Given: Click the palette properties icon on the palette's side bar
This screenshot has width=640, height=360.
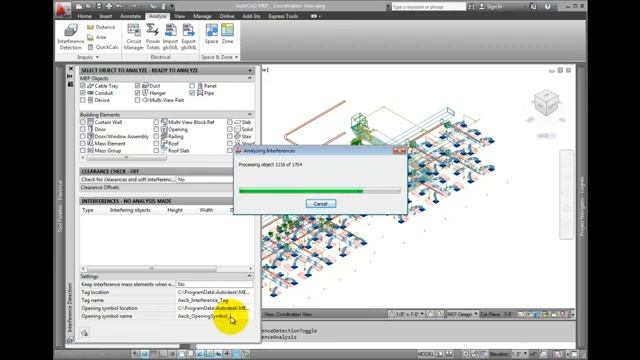Looking at the screenshot, I should [x=70, y=84].
